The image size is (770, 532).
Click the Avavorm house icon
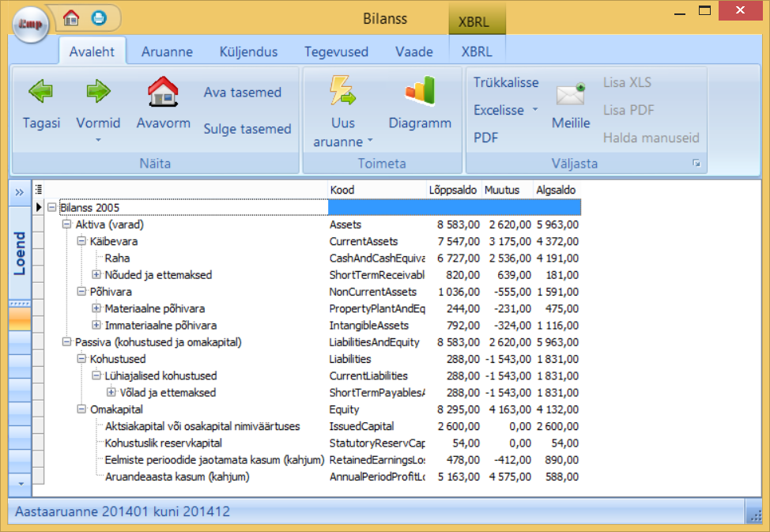pos(163,92)
